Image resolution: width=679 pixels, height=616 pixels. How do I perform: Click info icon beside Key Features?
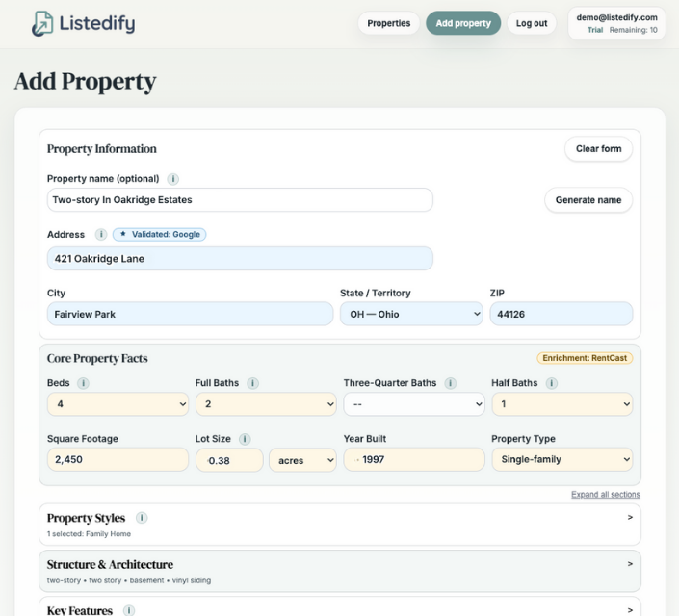click(x=129, y=610)
